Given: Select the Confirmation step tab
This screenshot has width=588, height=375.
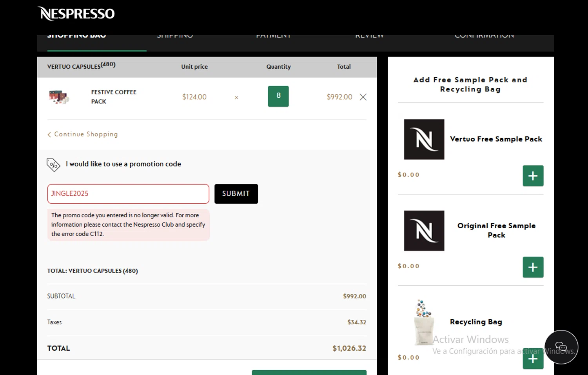Looking at the screenshot, I should pos(484,36).
